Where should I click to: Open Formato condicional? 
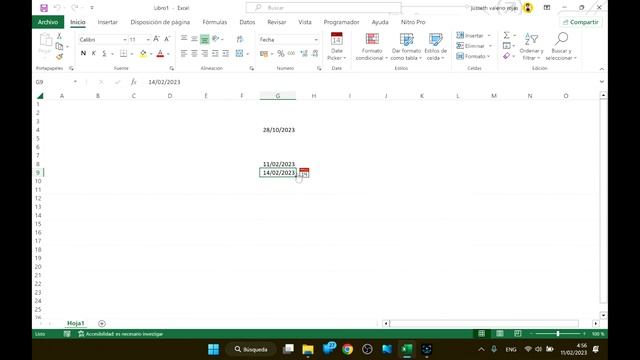click(x=372, y=46)
